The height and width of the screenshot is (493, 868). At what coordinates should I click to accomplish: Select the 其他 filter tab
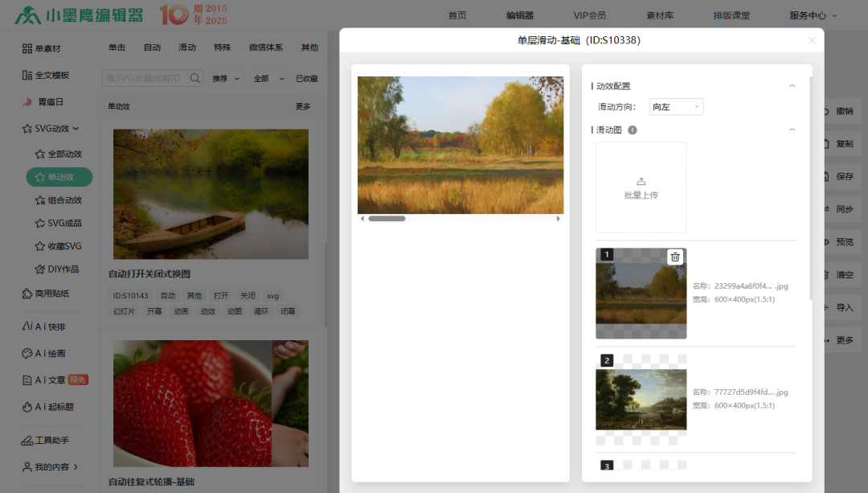(309, 47)
